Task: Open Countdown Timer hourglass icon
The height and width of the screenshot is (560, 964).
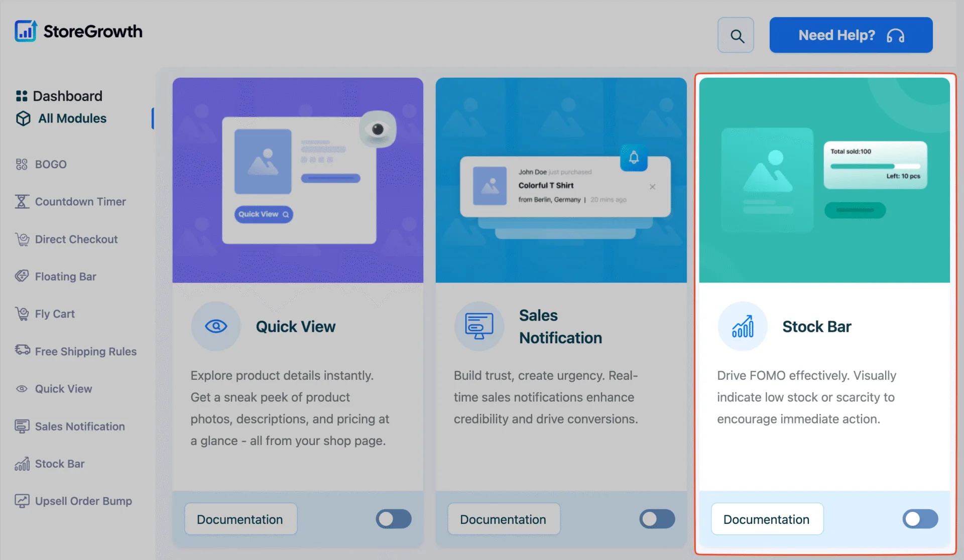Action: [22, 201]
